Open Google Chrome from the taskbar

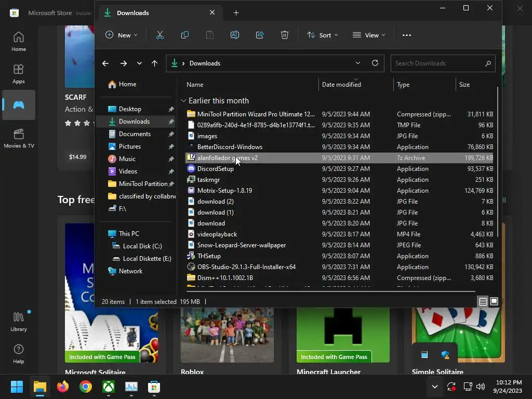pyautogui.click(x=86, y=387)
